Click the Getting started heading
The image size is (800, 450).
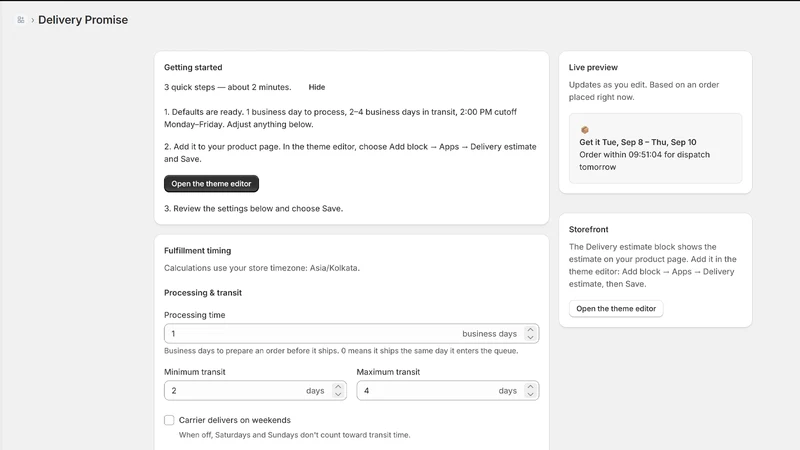193,67
